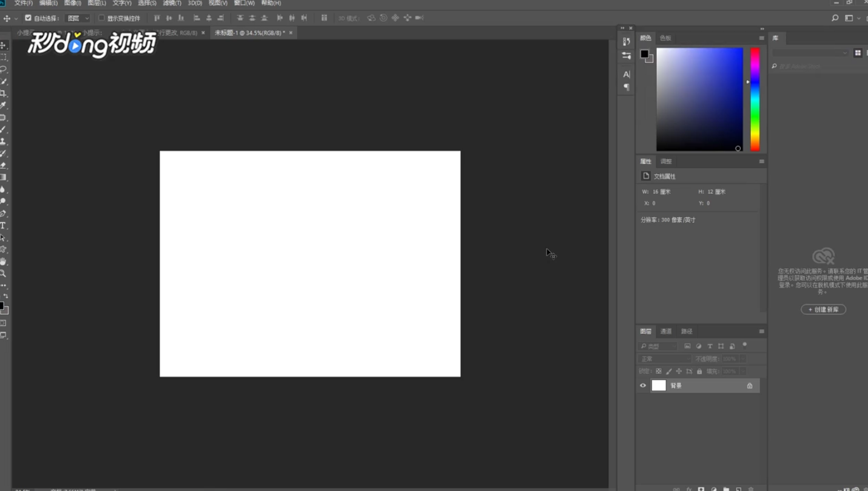Switch to the 调整 adjustments tab
Image resolution: width=868 pixels, height=491 pixels.
[x=666, y=161]
